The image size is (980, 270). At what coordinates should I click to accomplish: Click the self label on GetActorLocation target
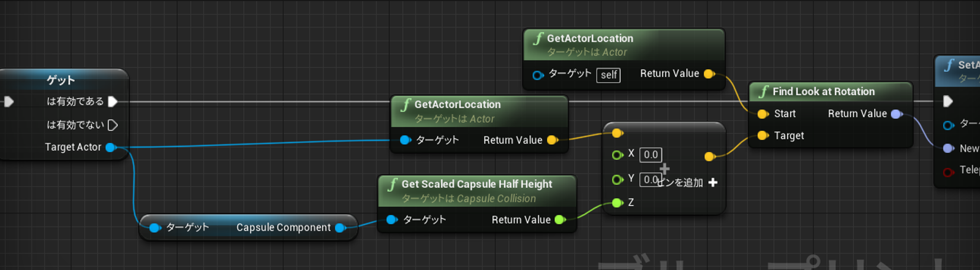[609, 75]
